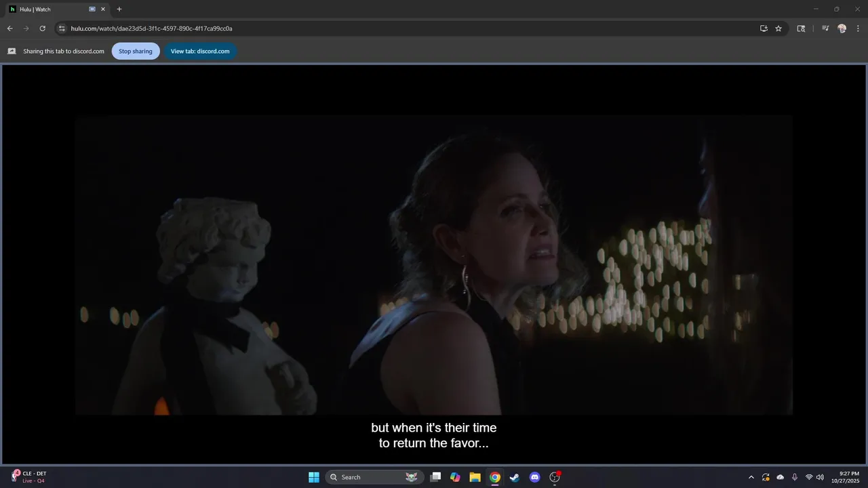Click the Hulu video player area
The image size is (868, 488).
pos(434,264)
